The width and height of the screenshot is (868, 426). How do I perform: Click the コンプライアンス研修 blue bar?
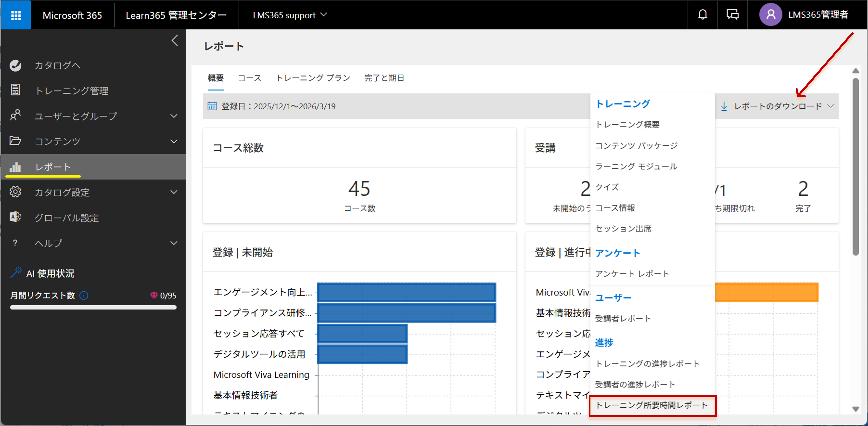(406, 313)
